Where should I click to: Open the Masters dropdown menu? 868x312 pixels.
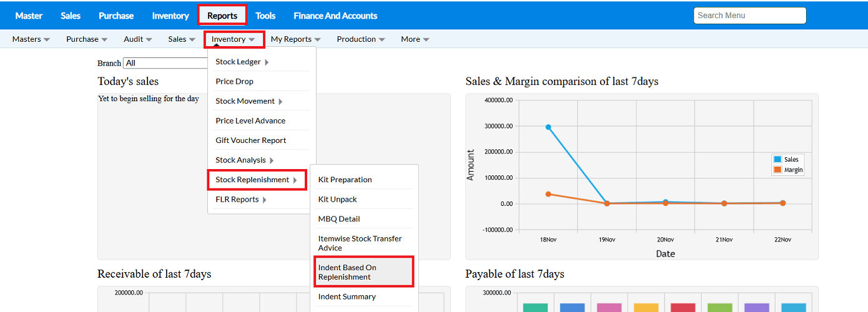31,39
